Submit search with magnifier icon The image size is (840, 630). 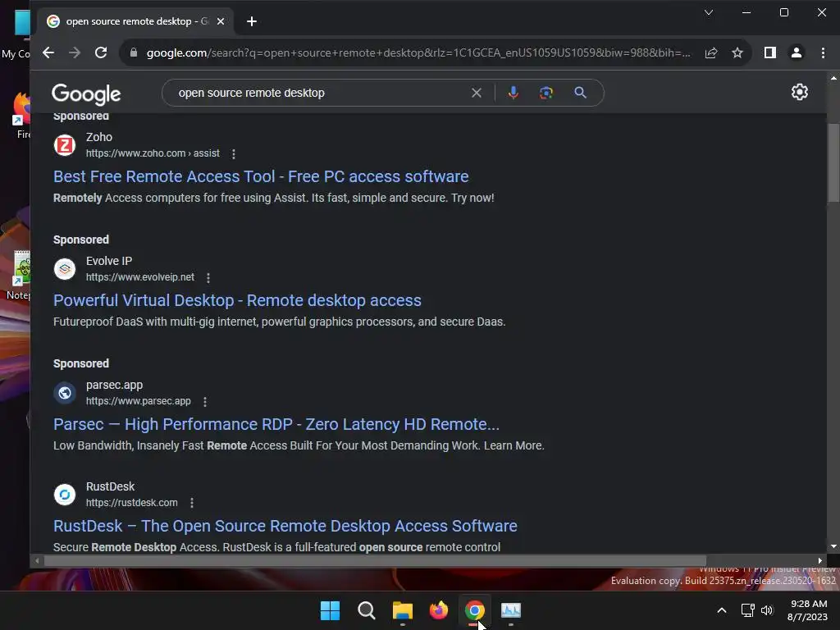tap(580, 93)
